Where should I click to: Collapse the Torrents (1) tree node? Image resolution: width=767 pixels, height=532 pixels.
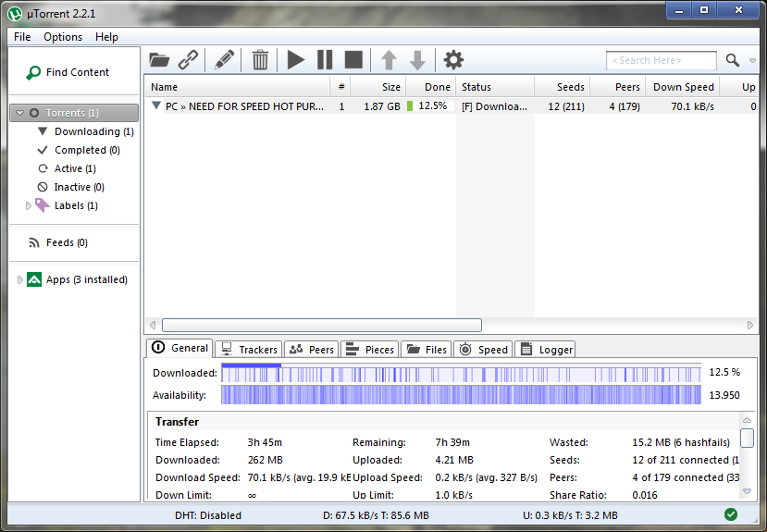(20, 113)
